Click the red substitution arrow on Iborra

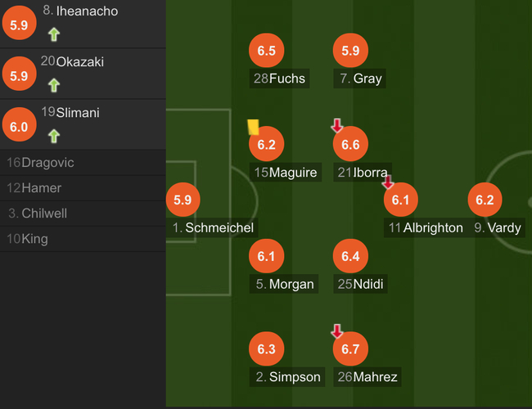coord(336,125)
